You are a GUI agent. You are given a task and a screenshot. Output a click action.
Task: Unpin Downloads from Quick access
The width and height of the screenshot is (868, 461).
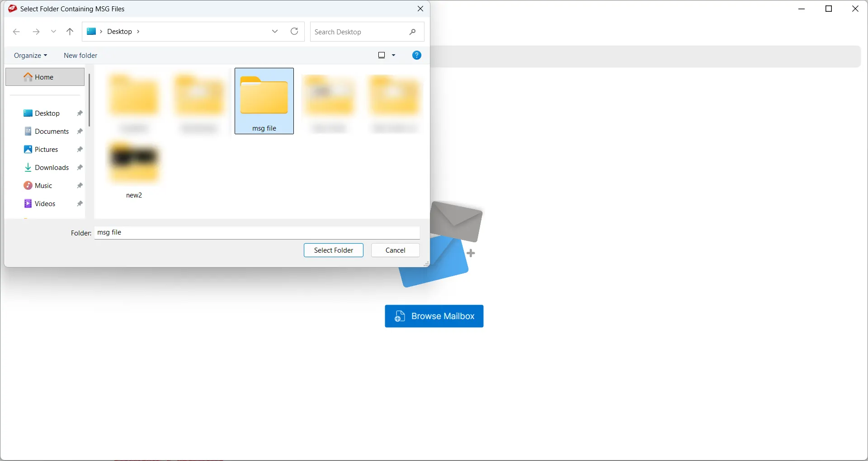(80, 167)
